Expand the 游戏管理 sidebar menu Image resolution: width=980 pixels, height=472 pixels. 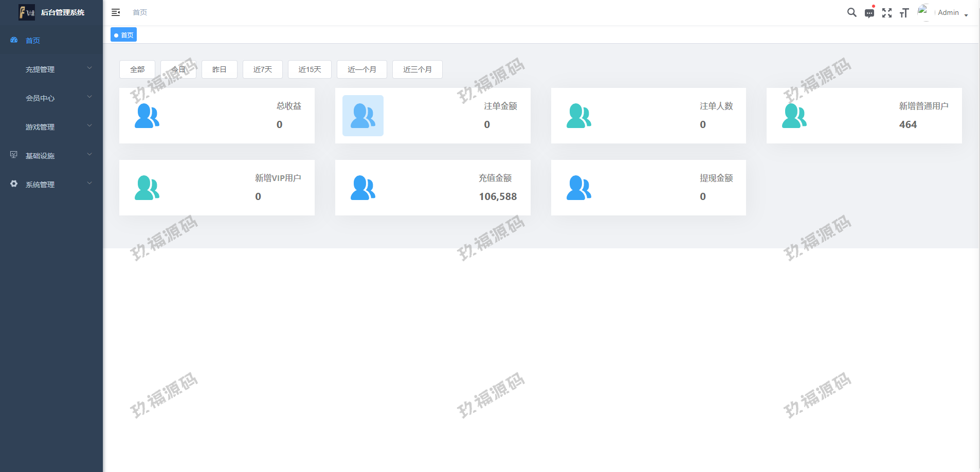click(51, 126)
